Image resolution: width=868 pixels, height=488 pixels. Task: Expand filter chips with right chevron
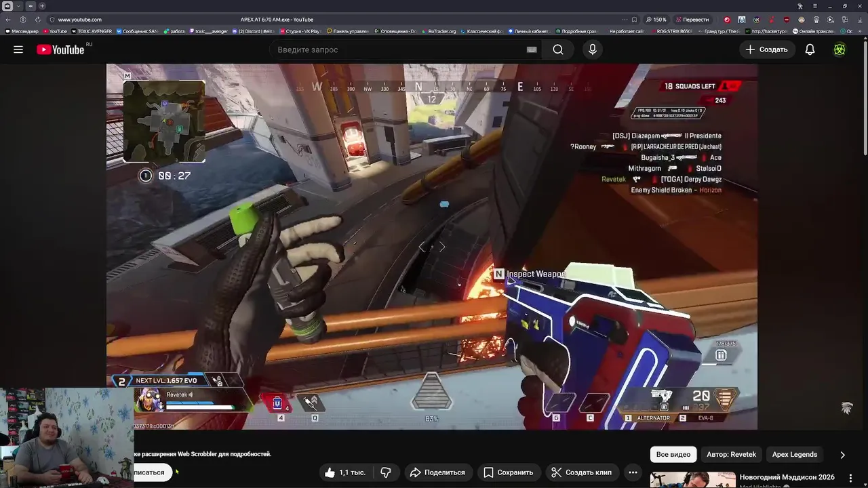(842, 455)
